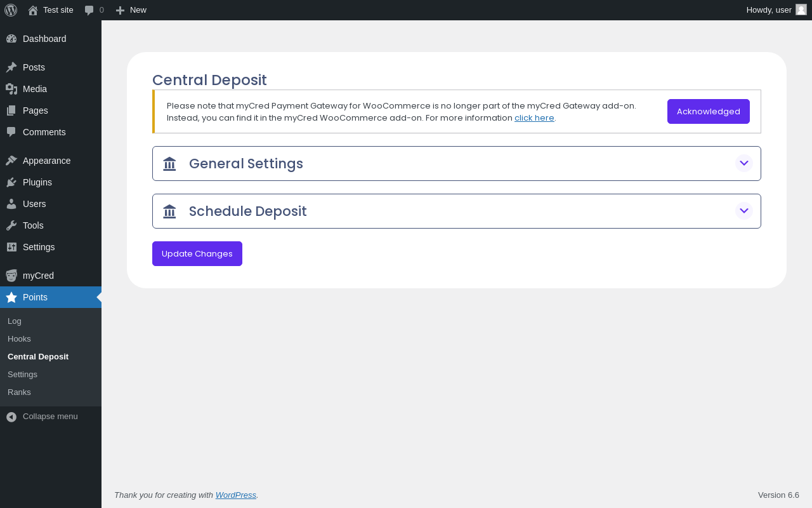Expand Schedule Deposit with its chevron

[744, 211]
